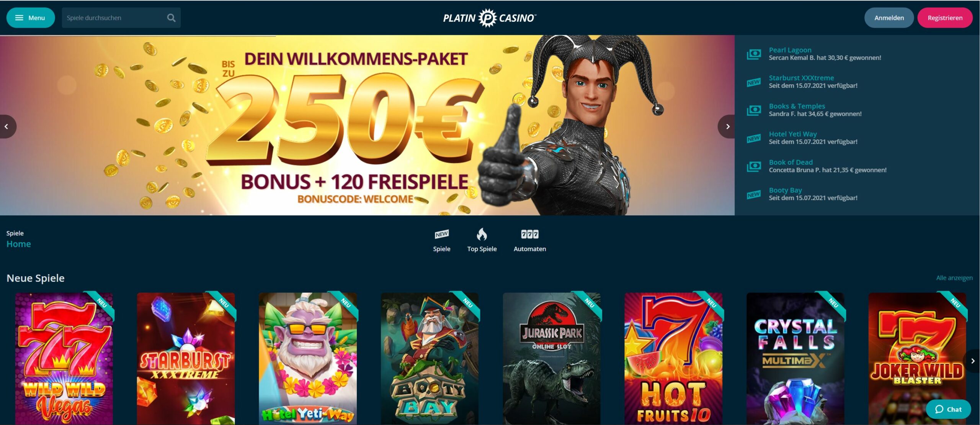Open the Chat bubble widget

[x=948, y=409]
